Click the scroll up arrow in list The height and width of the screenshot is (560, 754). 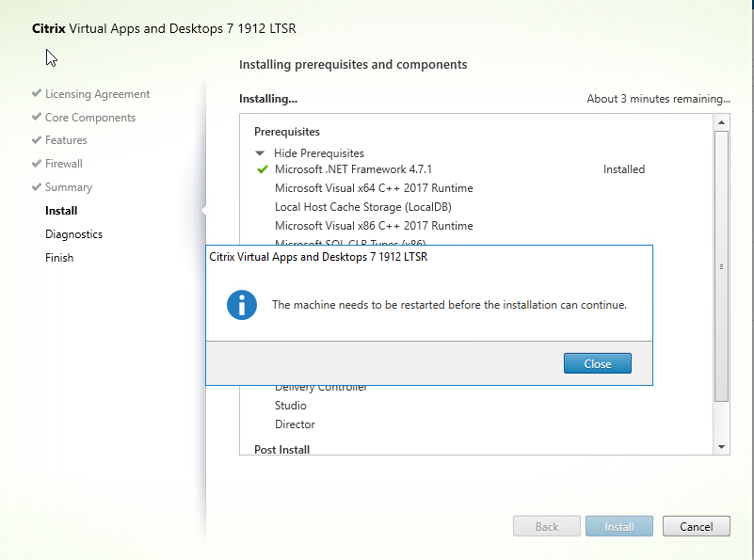point(721,122)
